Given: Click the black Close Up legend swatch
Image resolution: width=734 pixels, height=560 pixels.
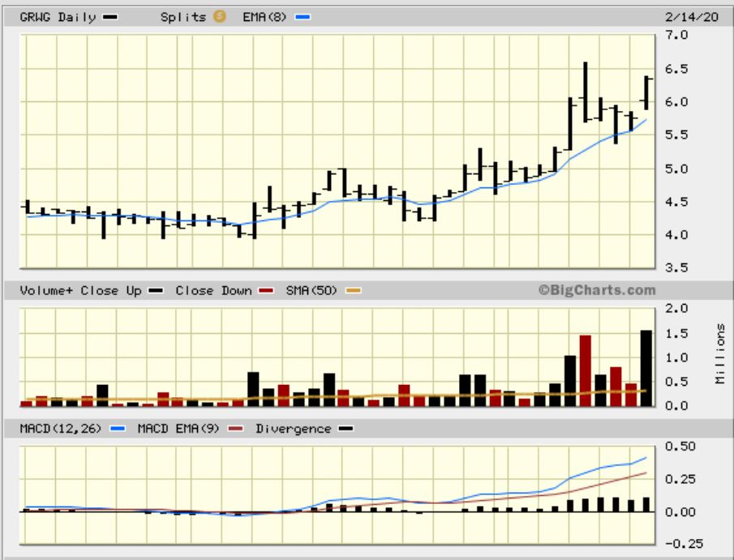Looking at the screenshot, I should pos(156,290).
